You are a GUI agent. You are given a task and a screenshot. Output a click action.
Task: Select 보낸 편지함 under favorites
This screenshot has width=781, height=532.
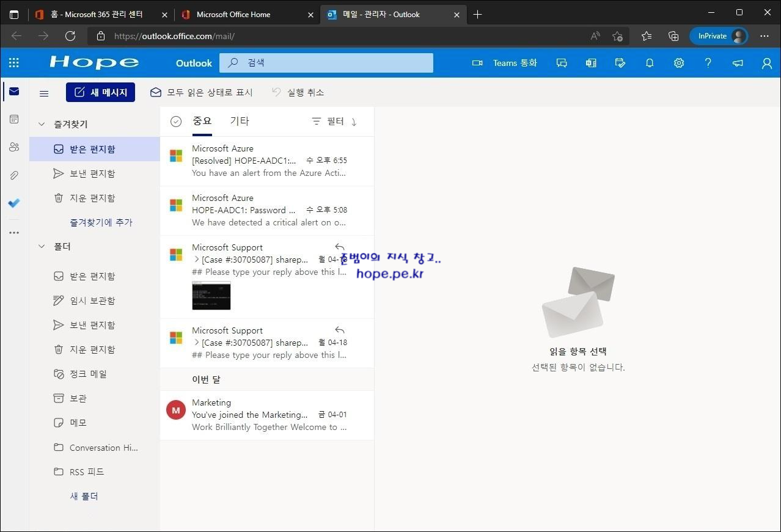pyautogui.click(x=95, y=173)
